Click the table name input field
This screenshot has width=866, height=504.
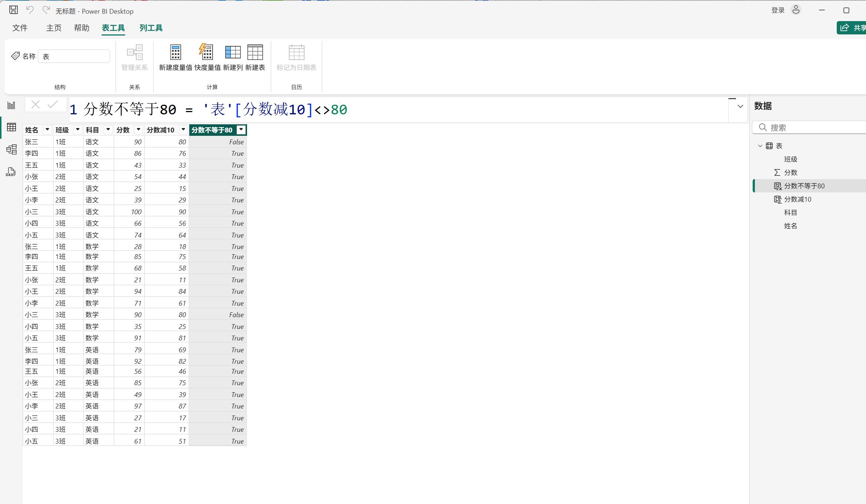(74, 57)
